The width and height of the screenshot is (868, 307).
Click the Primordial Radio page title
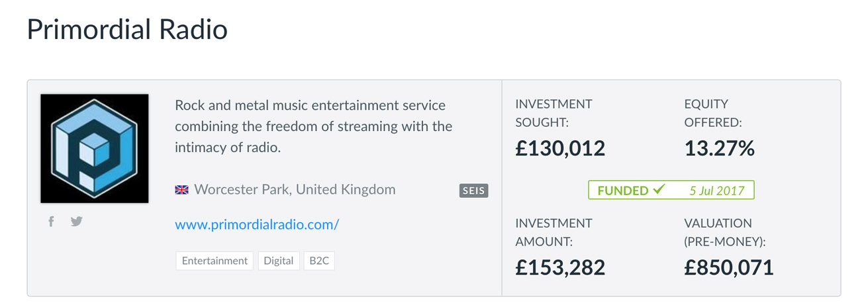(x=127, y=30)
